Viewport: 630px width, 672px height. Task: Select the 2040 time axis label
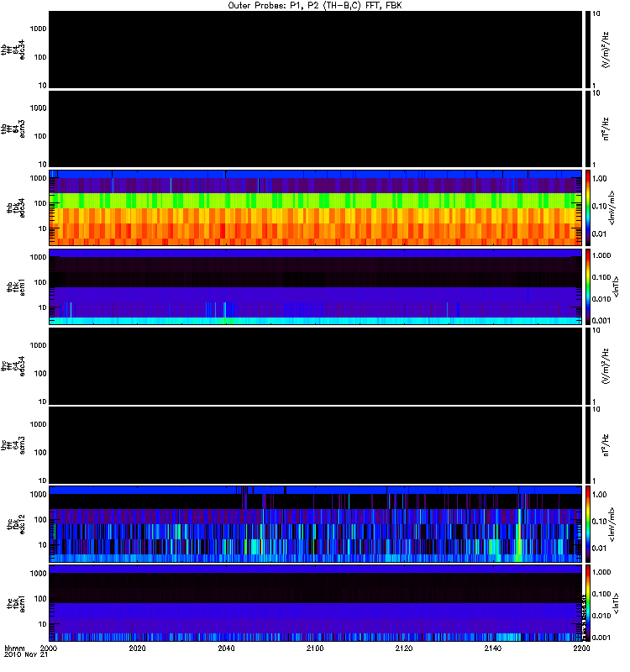(x=226, y=649)
